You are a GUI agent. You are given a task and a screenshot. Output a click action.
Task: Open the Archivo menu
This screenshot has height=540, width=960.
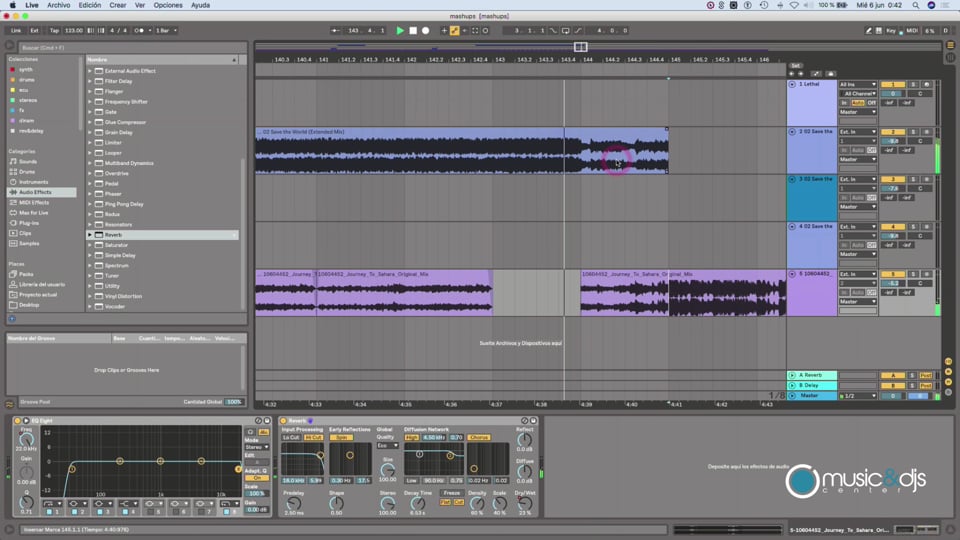coord(59,5)
